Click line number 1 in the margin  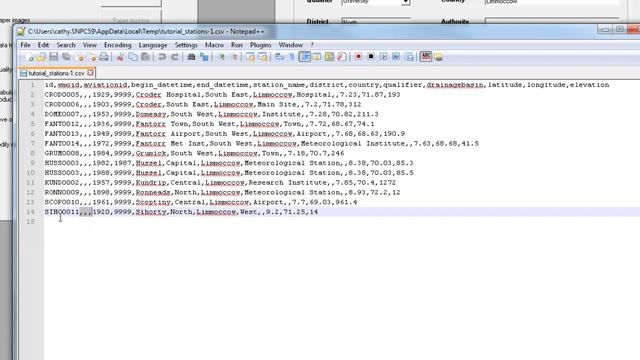pyautogui.click(x=33, y=85)
